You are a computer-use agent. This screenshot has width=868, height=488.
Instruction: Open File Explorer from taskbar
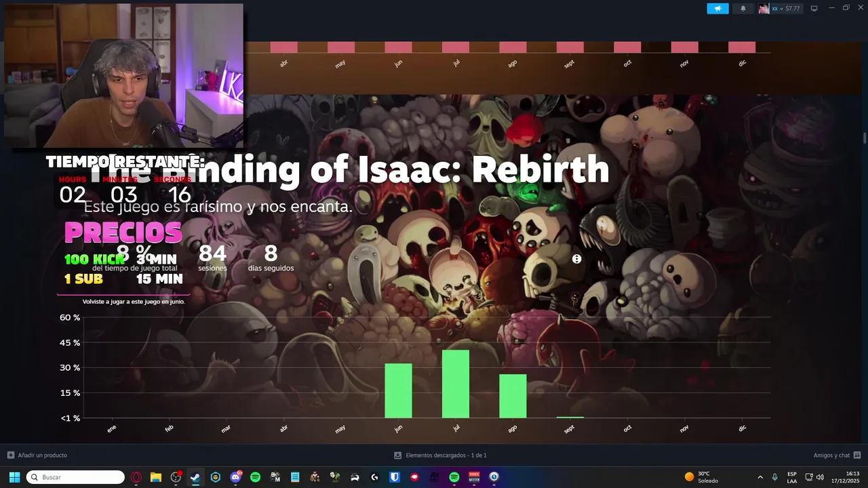pos(156,477)
